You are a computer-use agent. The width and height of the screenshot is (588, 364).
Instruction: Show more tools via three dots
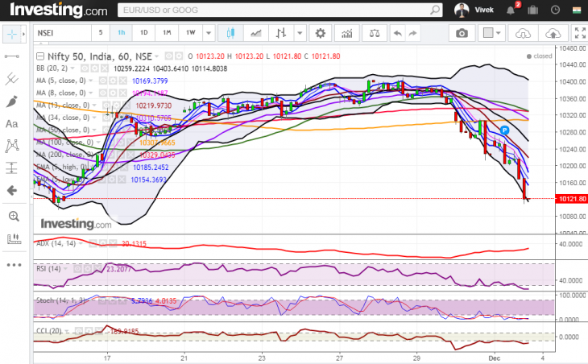(14, 265)
